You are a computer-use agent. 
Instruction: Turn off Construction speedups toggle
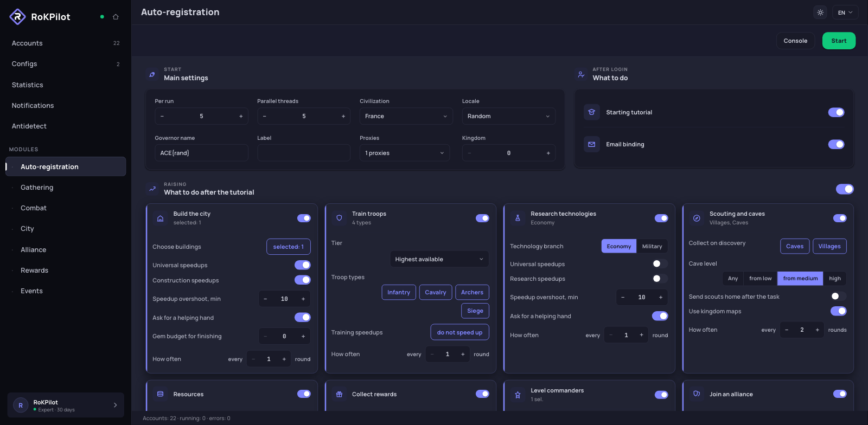303,280
